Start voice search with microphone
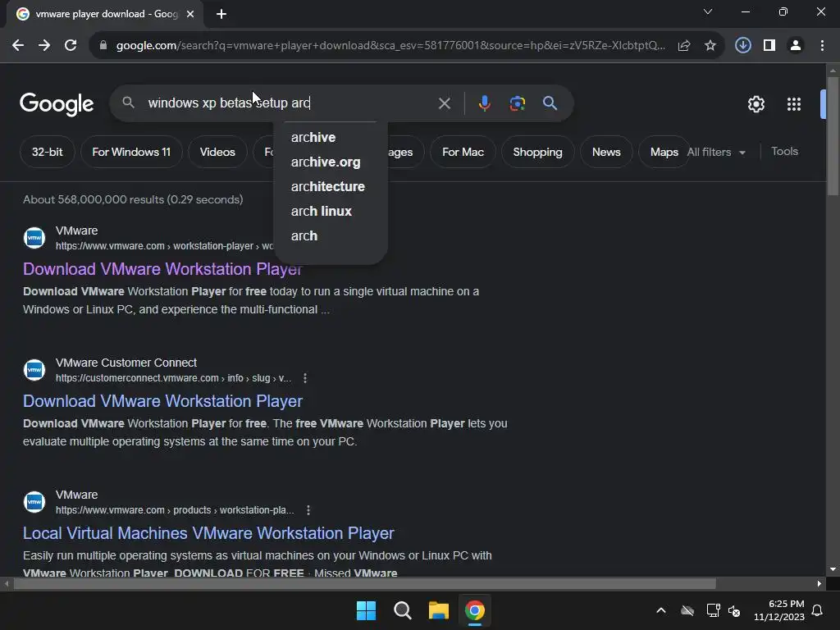This screenshot has width=840, height=630. (484, 103)
